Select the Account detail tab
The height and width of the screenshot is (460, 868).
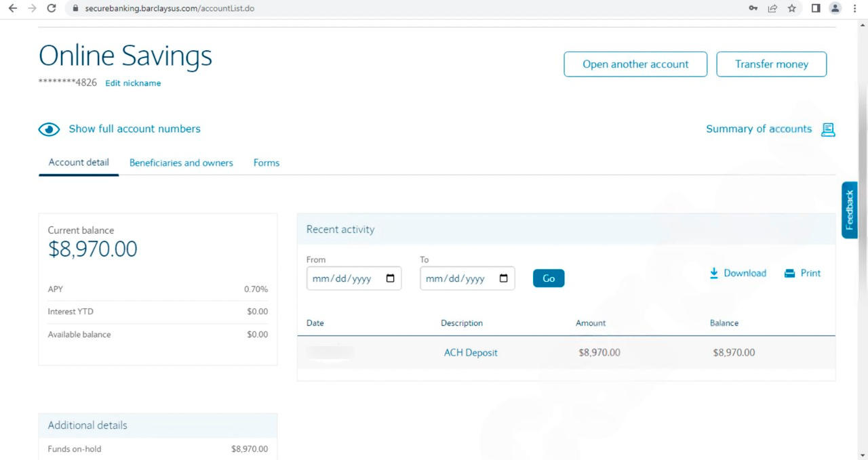click(x=79, y=163)
